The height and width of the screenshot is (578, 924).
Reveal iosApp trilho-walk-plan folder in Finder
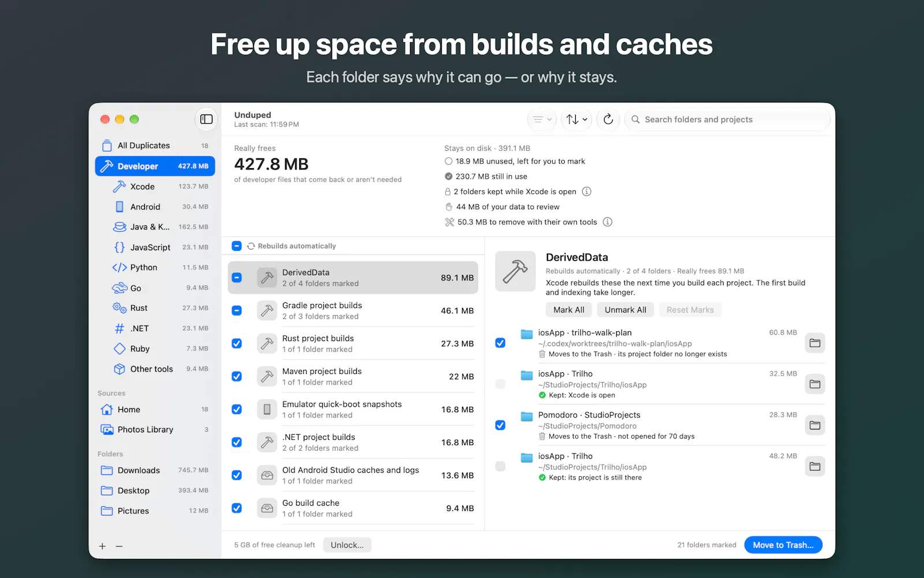tap(815, 343)
